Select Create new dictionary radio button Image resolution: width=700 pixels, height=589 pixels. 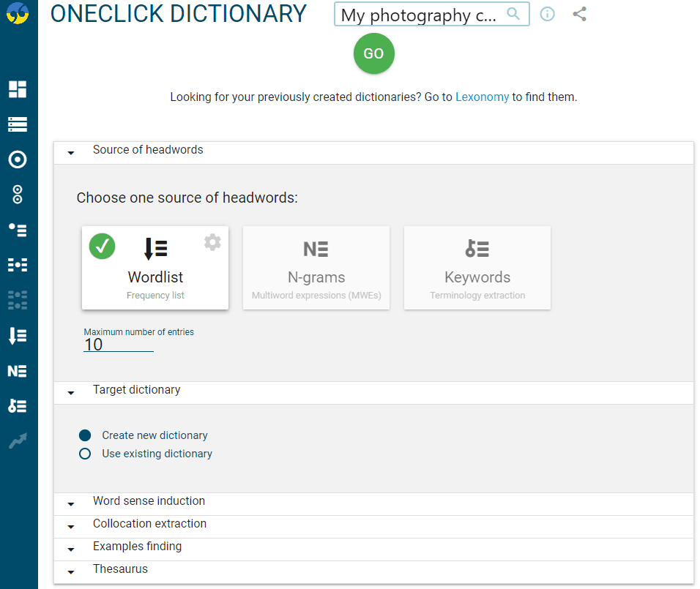pos(85,435)
